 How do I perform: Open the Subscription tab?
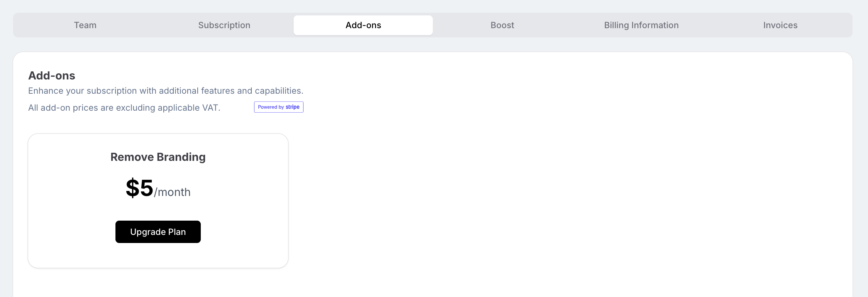224,25
